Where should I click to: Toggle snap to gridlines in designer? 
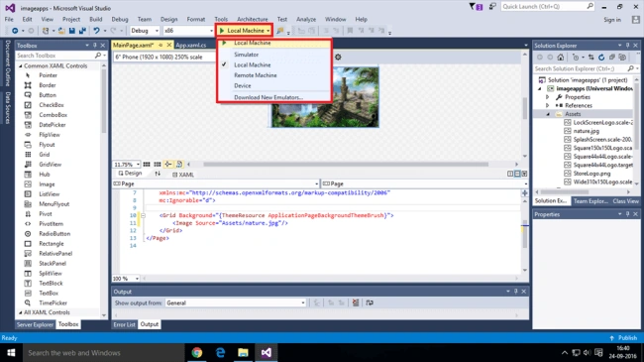[x=158, y=164]
